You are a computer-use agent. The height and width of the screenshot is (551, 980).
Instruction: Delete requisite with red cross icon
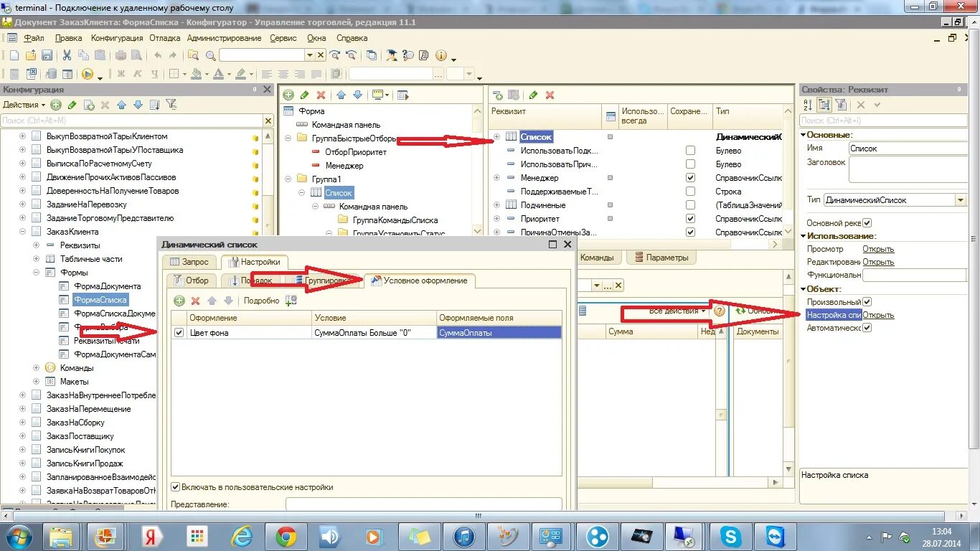pyautogui.click(x=550, y=95)
